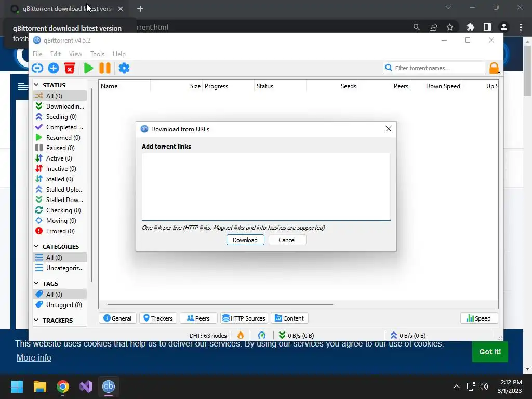Click the Filter torrent names search field
532x399 pixels.
click(435, 68)
